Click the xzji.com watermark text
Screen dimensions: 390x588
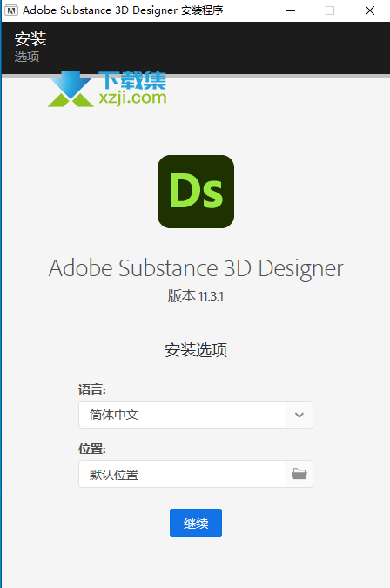point(132,98)
